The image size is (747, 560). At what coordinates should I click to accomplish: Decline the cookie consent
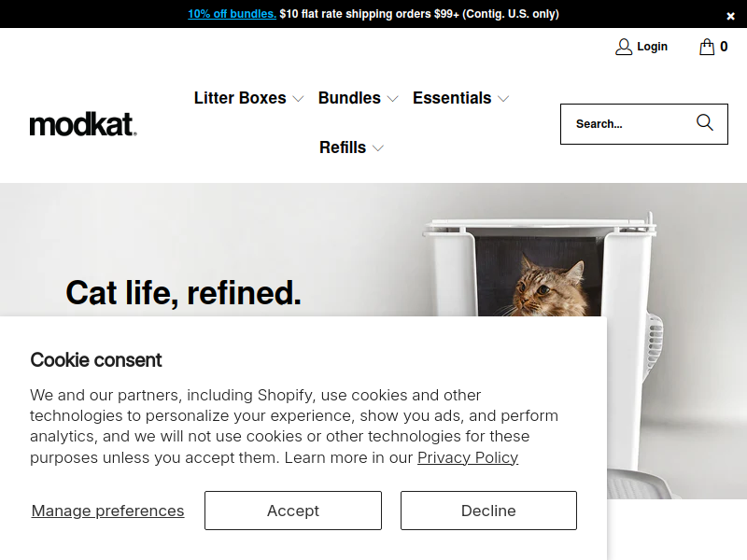point(488,511)
